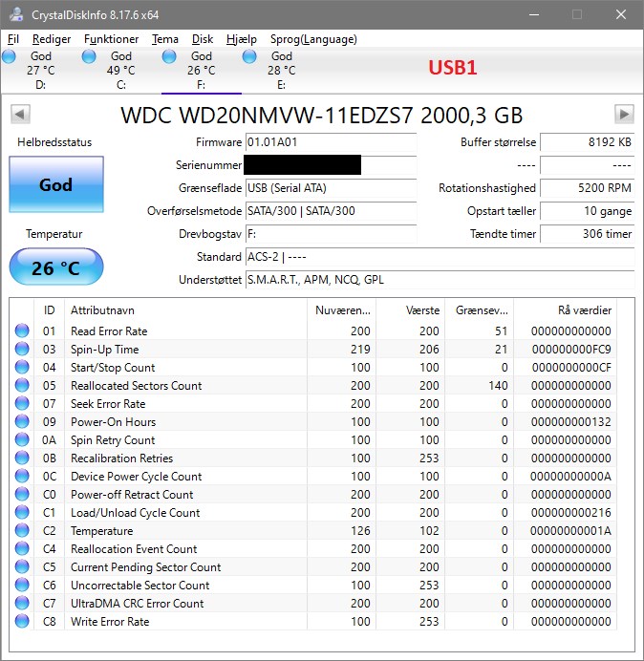Select the status orb for disk E:
The width and height of the screenshot is (644, 661).
click(249, 56)
